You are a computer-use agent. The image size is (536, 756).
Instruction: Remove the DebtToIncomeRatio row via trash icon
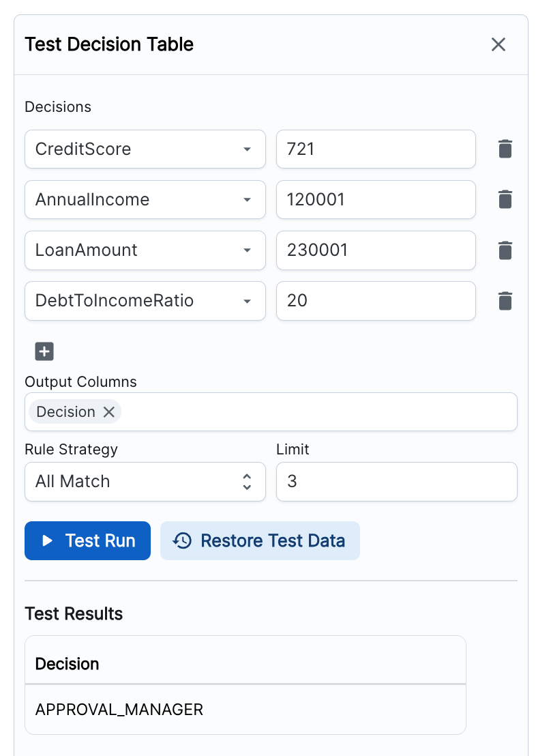tap(505, 301)
